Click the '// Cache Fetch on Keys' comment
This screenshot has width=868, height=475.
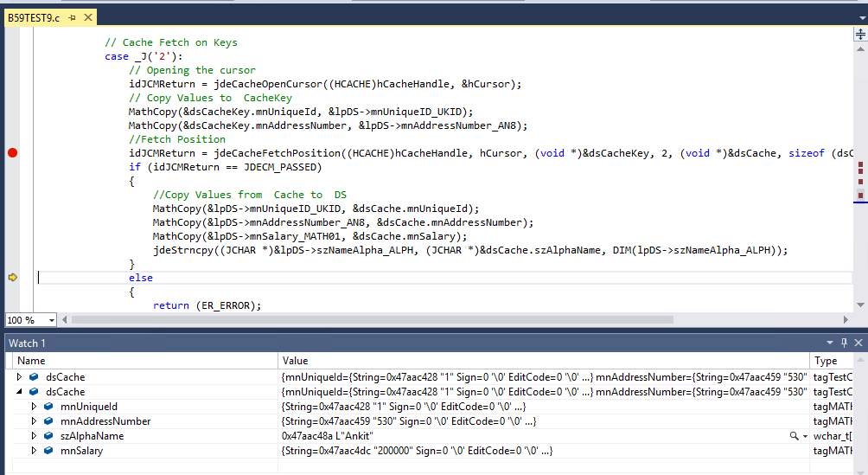(171, 42)
